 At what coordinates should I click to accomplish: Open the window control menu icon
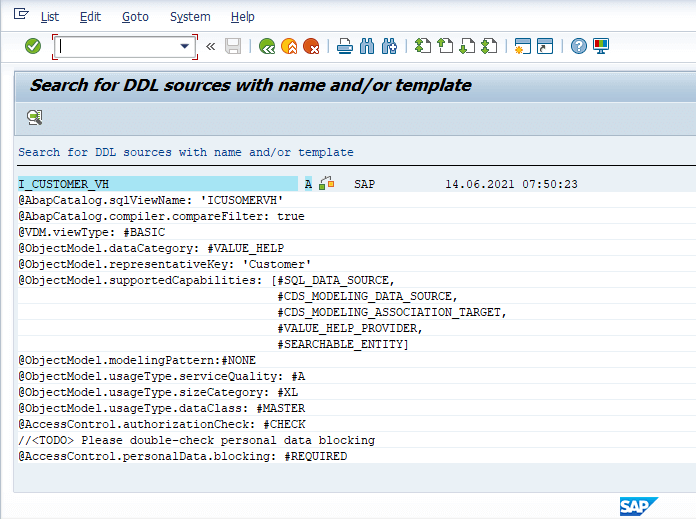(x=21, y=15)
